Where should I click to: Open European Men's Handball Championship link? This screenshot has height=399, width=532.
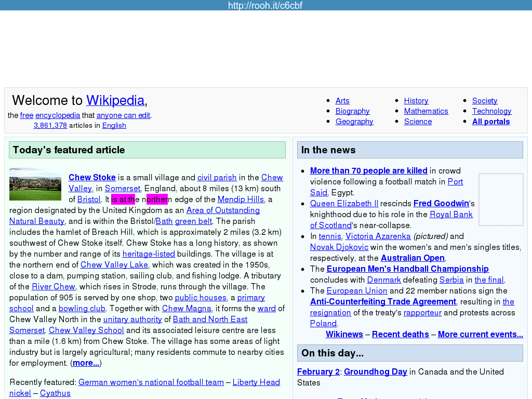point(407,269)
